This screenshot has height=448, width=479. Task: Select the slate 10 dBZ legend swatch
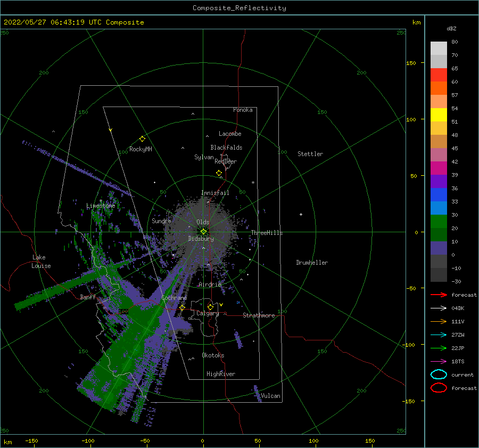(439, 248)
